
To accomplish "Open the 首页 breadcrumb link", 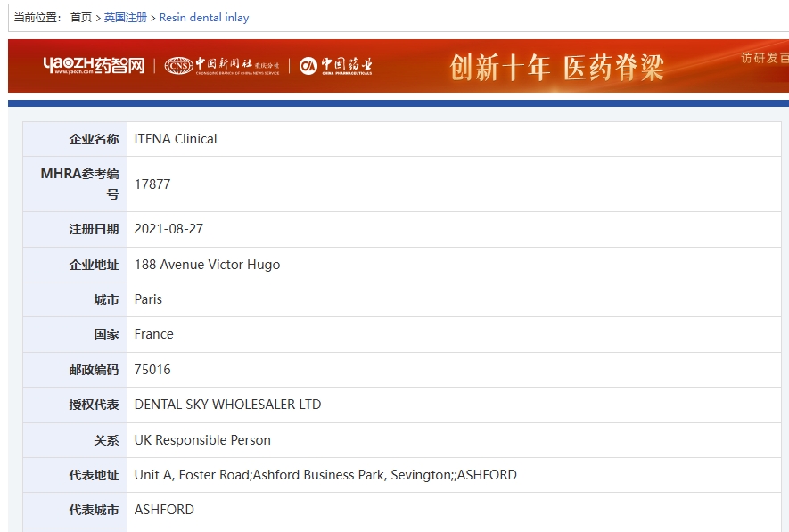I will coord(81,18).
